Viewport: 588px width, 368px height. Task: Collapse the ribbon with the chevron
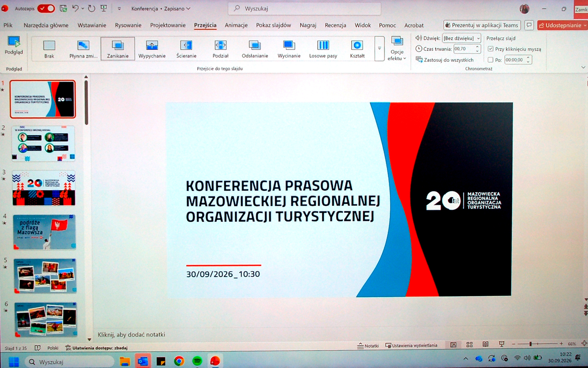tap(583, 67)
